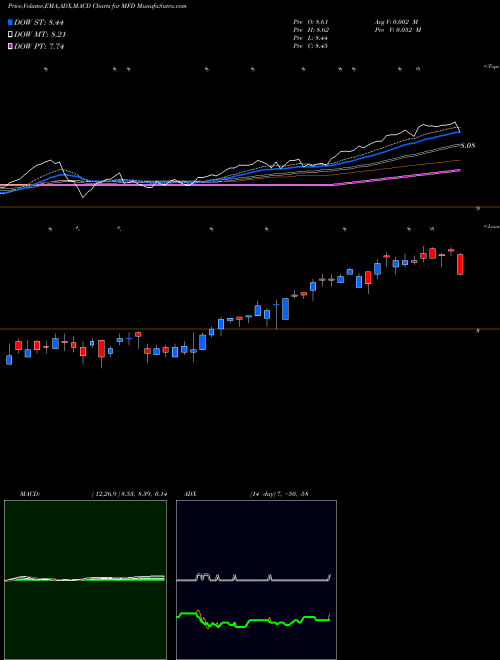Click the 'Avg V: 0.002 M' value
This screenshot has width=500, height=660.
396,21
